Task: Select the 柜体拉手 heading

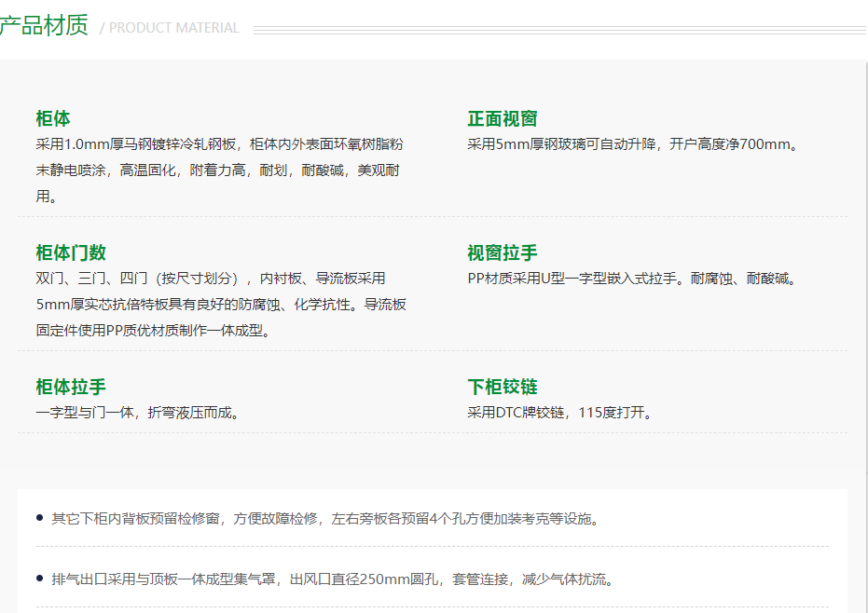Action: [x=71, y=387]
